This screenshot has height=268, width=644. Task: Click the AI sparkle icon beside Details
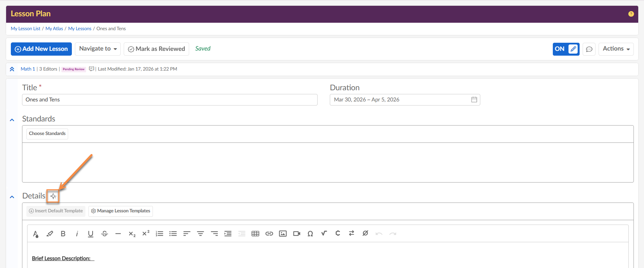pos(53,196)
